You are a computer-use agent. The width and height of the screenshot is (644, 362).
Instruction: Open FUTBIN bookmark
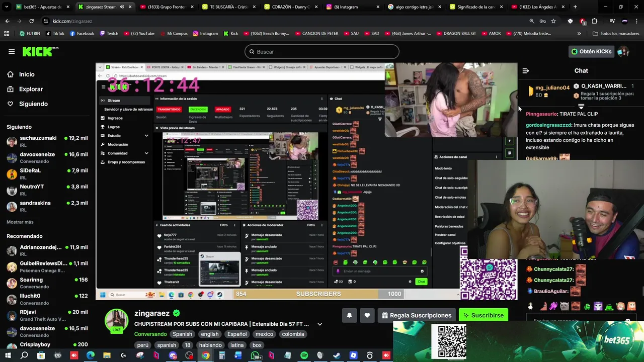click(x=30, y=34)
